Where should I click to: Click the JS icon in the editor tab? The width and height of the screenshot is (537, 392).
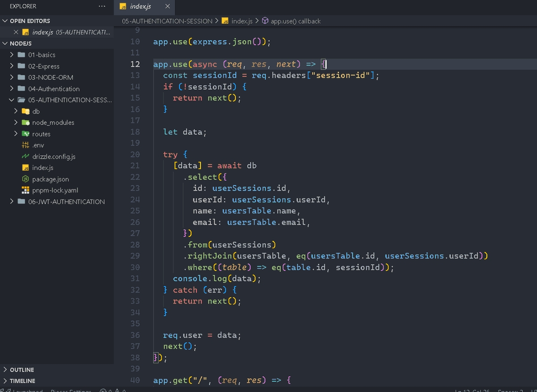[123, 7]
